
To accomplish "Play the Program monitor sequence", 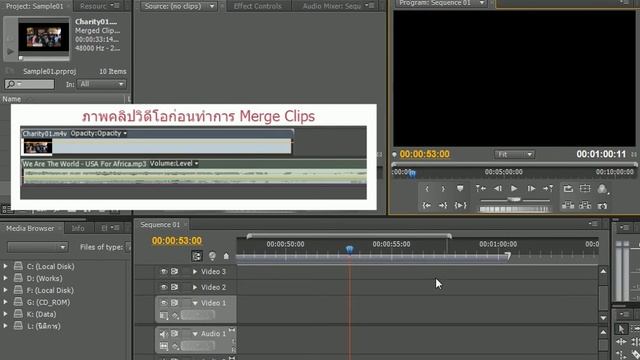I will click(514, 189).
